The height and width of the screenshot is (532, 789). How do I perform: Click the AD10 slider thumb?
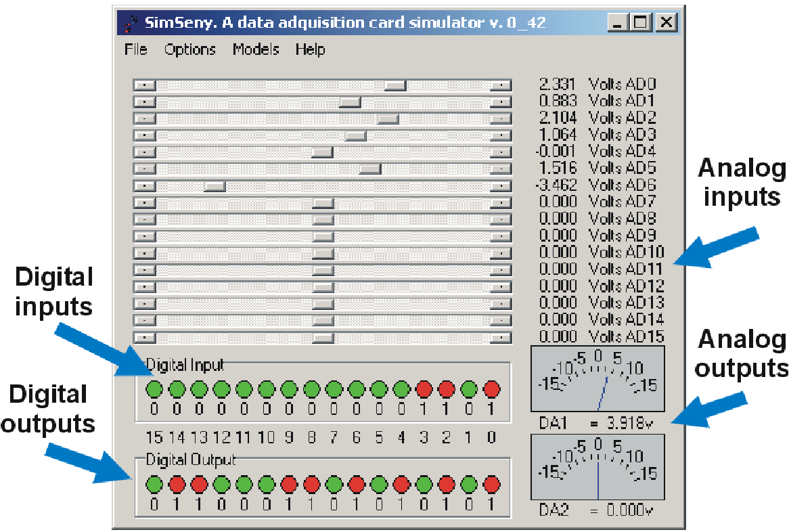[323, 253]
